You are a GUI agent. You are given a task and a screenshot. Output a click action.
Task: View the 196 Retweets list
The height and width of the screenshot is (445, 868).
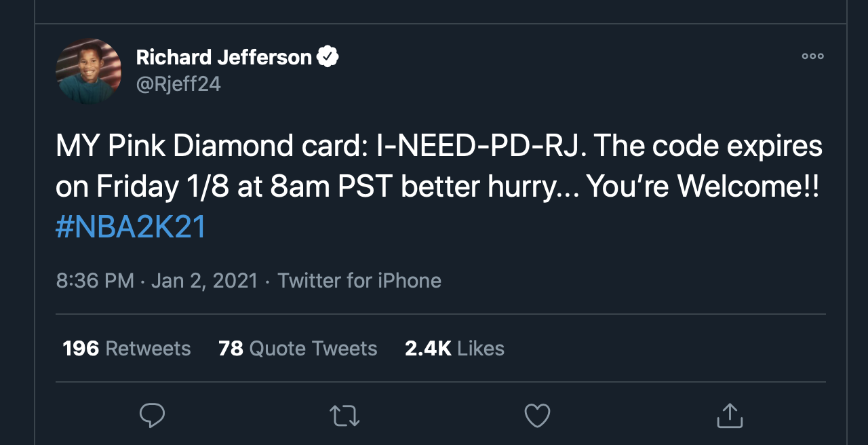(x=127, y=349)
